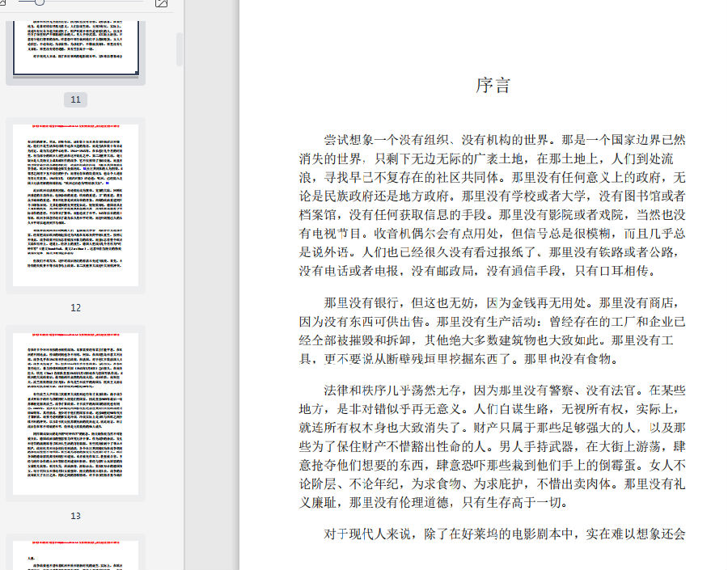The image size is (728, 570).
Task: Click page number label 11
Action: coord(76,99)
